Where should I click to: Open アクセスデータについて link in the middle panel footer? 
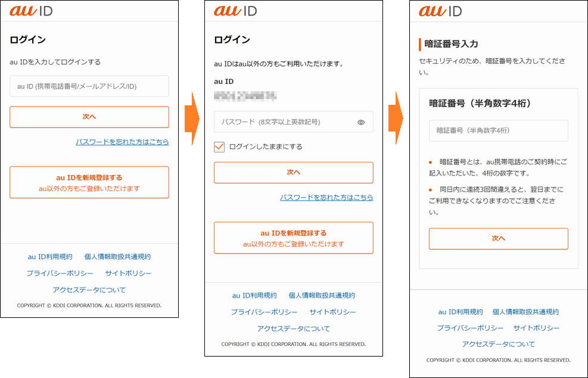point(293,329)
